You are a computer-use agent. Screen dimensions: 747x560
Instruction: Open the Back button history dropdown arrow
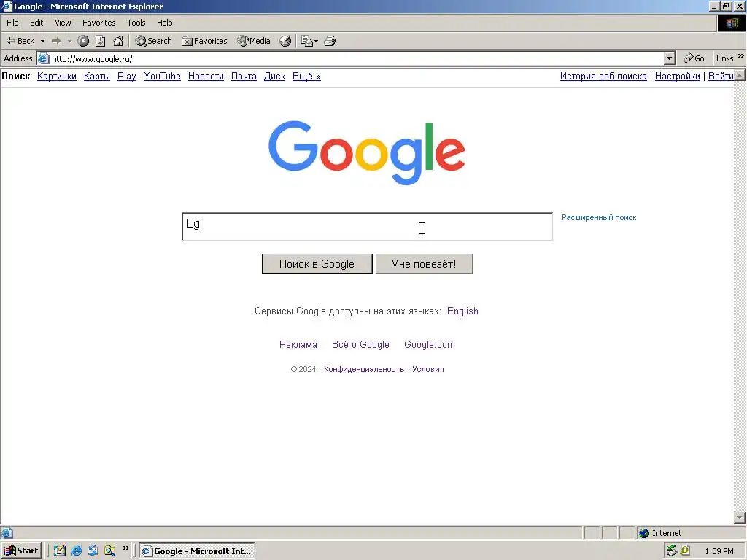pos(42,41)
